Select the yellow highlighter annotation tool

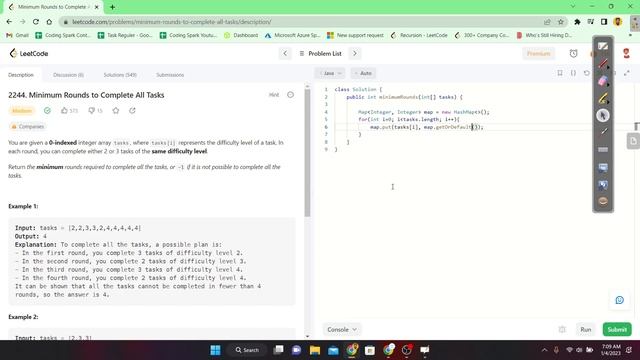tap(603, 98)
